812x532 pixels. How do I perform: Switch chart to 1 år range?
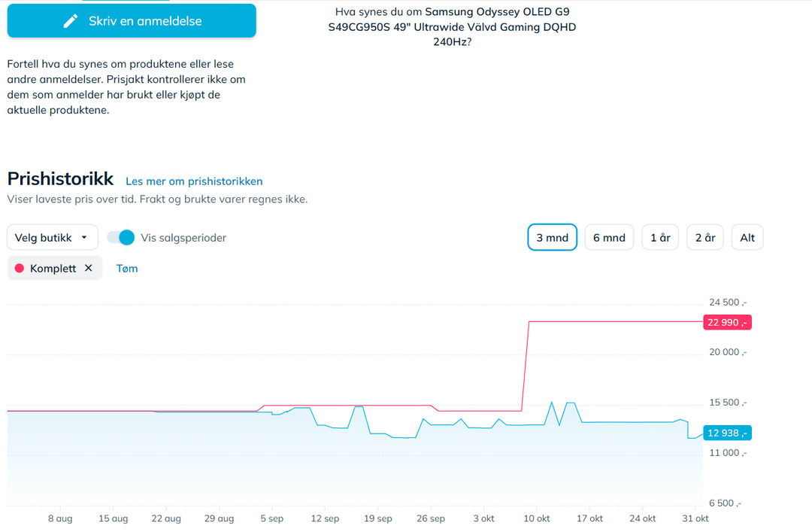tap(660, 238)
